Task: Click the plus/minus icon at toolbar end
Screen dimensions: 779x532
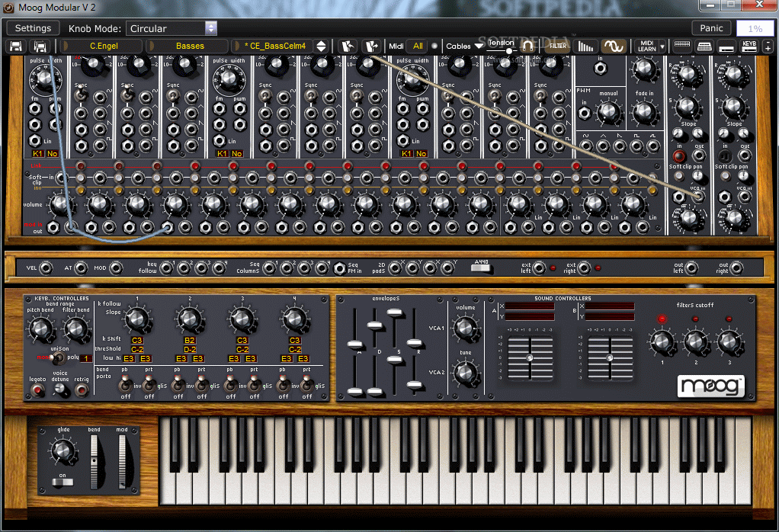Action: click(768, 46)
